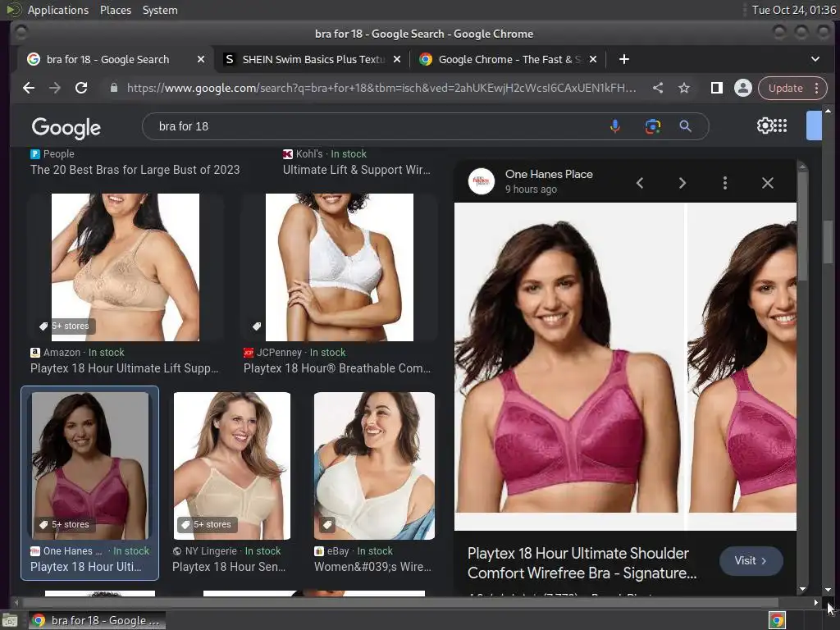Screen dimensions: 840x630
Task: Click the '5+ stores' tag on Amazon image
Action: pos(64,326)
